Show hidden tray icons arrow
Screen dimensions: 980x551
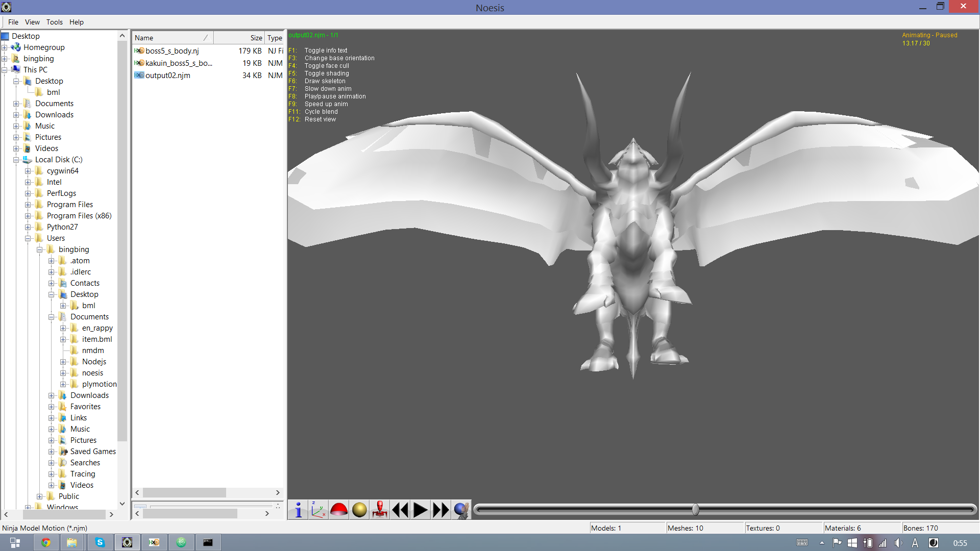(822, 543)
